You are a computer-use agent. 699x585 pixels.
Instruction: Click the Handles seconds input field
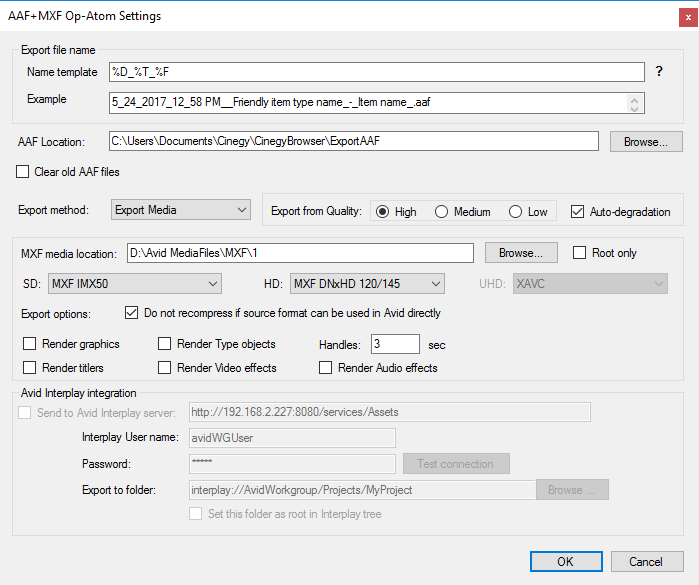click(x=395, y=344)
